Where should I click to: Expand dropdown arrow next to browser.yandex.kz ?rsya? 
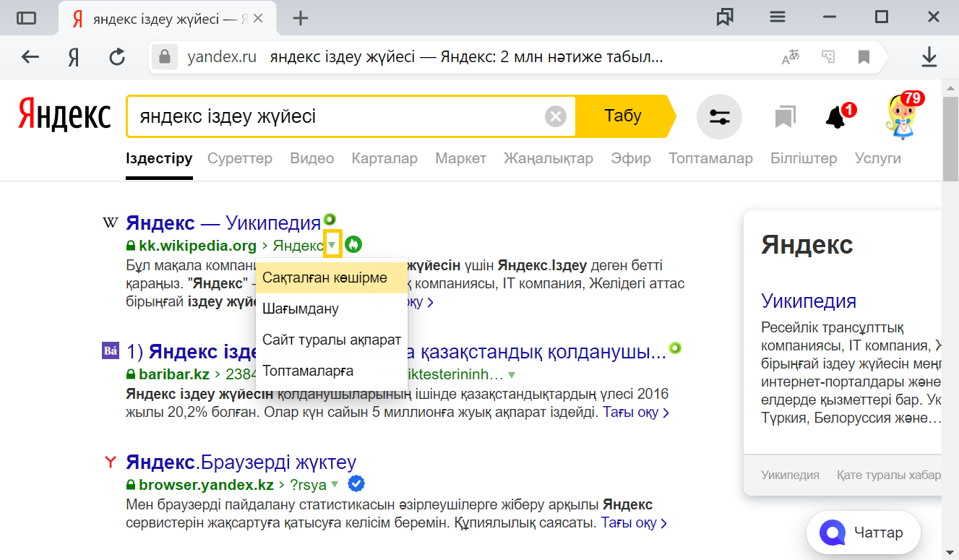coord(335,484)
